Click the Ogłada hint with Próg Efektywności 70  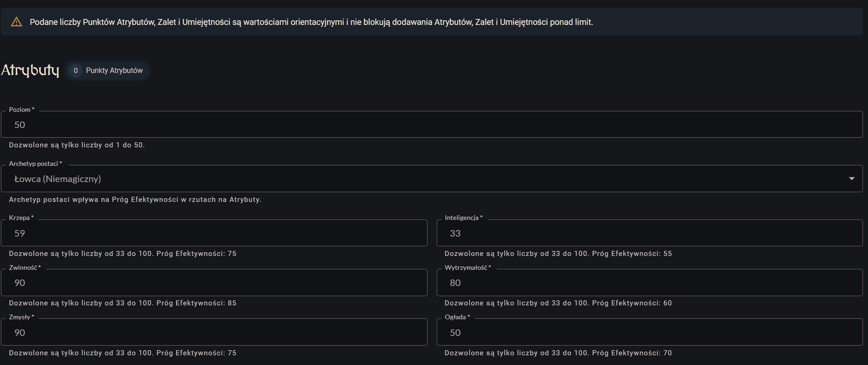(x=558, y=353)
